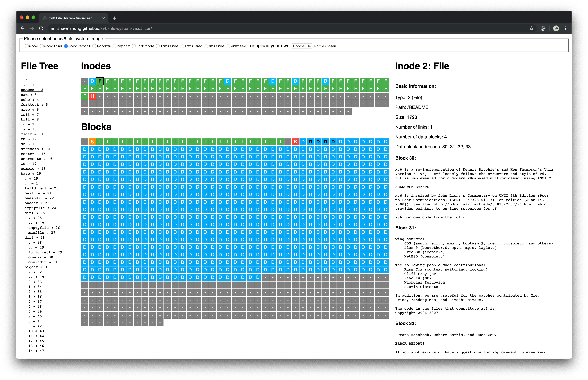Open Chrome three-dot menu
This screenshot has height=380, width=588.
point(565,28)
